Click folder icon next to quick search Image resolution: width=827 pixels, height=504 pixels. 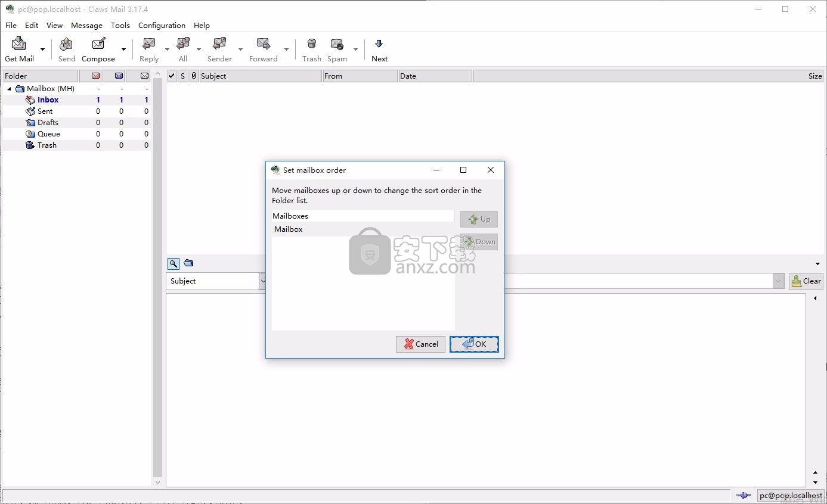(x=188, y=263)
